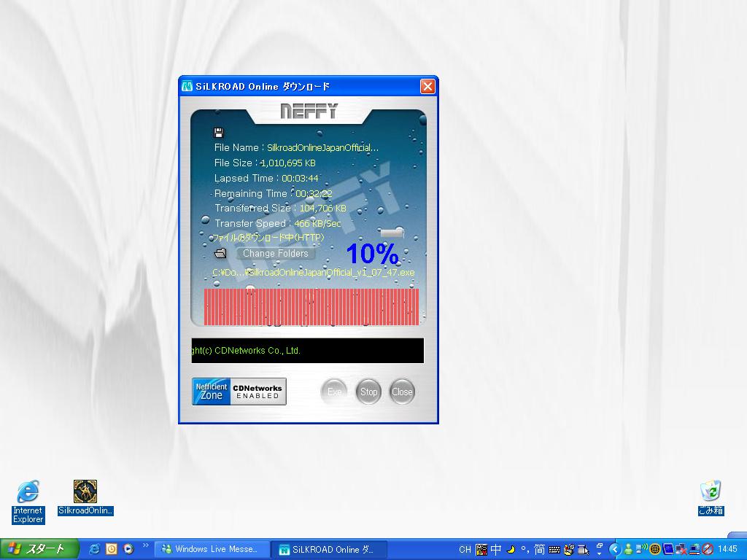Click the IME list icon with cursor
The image size is (747, 560).
click(584, 550)
